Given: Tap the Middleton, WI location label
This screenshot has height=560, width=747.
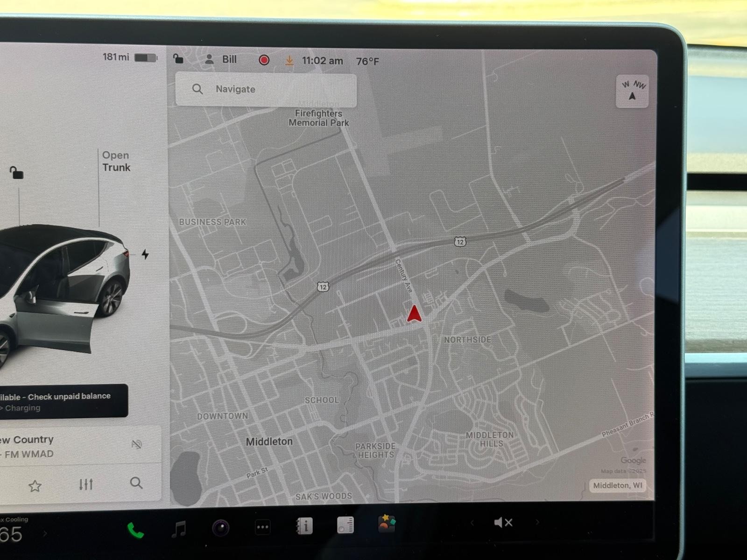Looking at the screenshot, I should click(618, 485).
